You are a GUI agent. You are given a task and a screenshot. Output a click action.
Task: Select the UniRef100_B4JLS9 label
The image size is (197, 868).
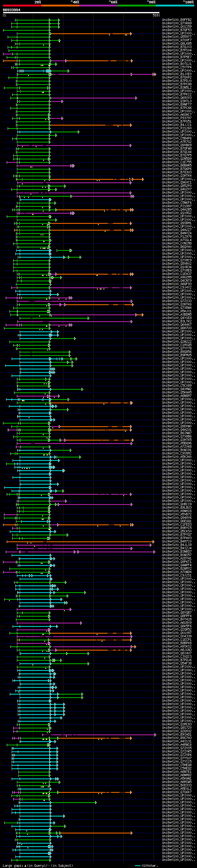pos(177,545)
